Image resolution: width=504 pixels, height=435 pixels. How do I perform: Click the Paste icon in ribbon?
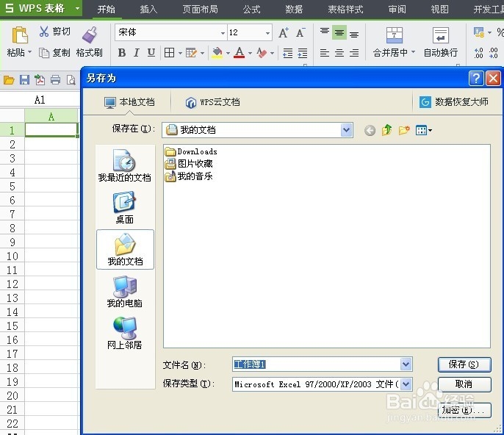pos(20,35)
